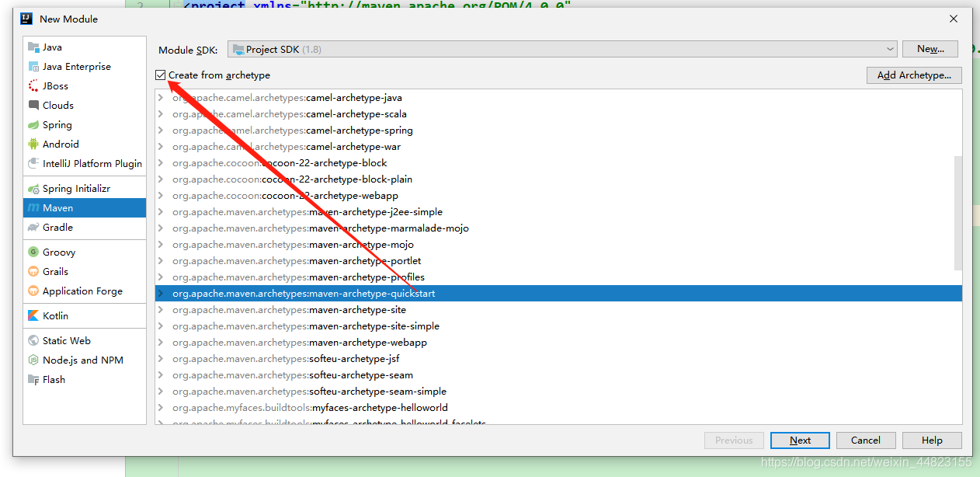Viewport: 980px width, 477px height.
Task: Click the Cancel button
Action: (x=865, y=440)
